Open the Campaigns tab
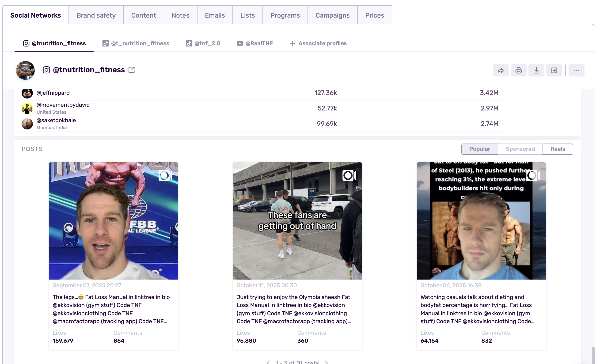 [x=332, y=15]
